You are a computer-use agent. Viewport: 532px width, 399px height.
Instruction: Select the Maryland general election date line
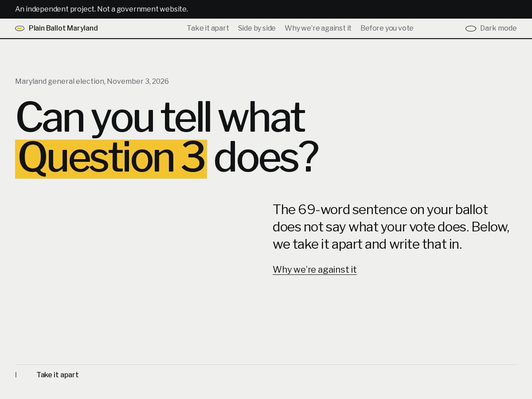tap(92, 82)
